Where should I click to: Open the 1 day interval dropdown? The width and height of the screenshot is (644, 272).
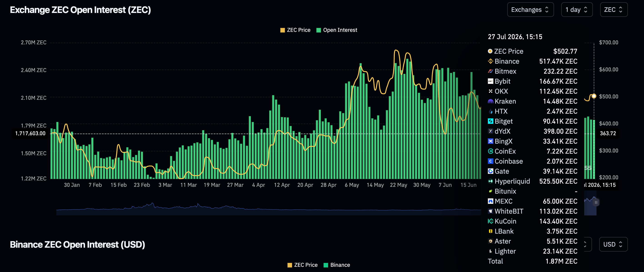click(x=577, y=10)
